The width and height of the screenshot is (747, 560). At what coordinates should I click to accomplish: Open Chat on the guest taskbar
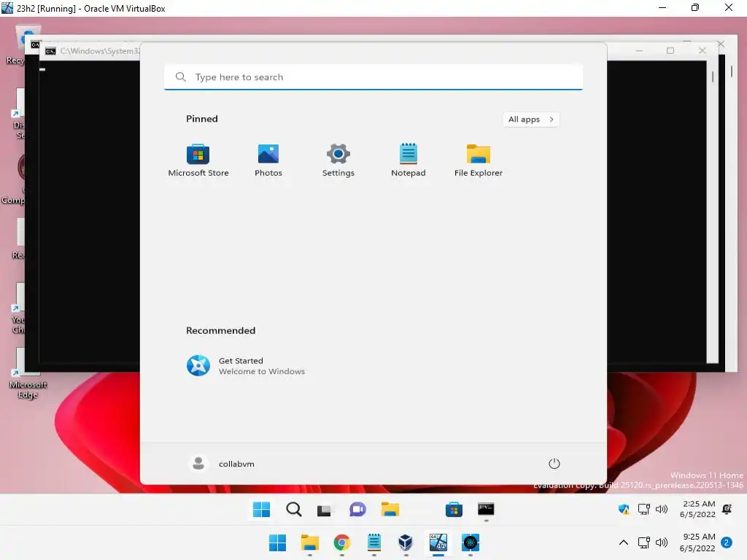(357, 510)
